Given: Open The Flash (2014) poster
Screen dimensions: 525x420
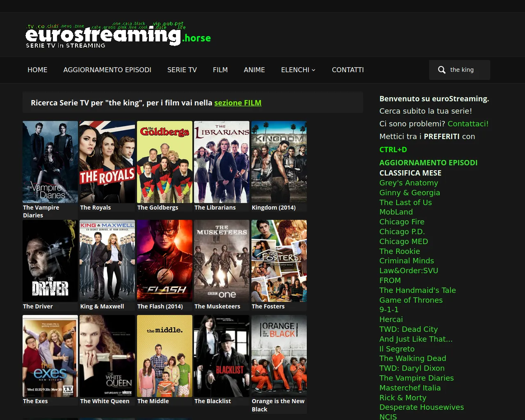Looking at the screenshot, I should (164, 260).
